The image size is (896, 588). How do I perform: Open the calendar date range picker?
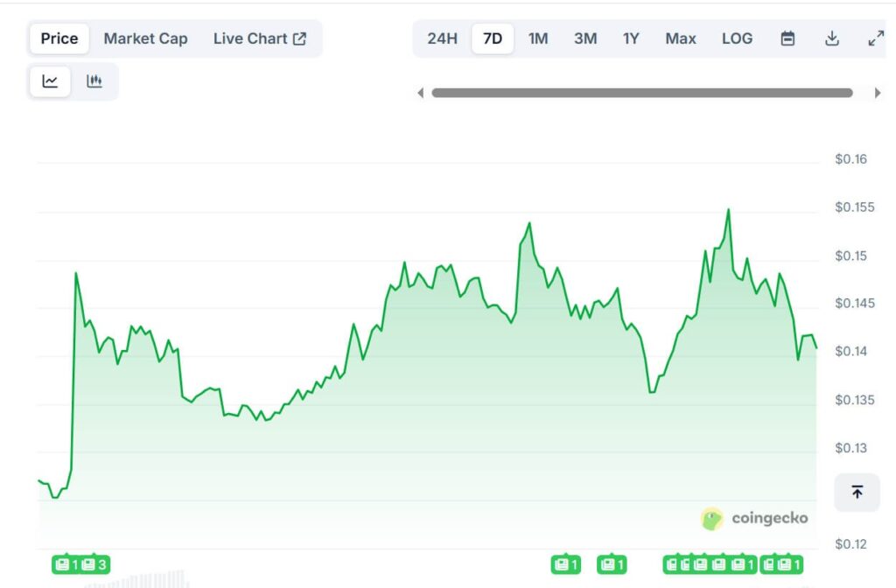coord(787,38)
